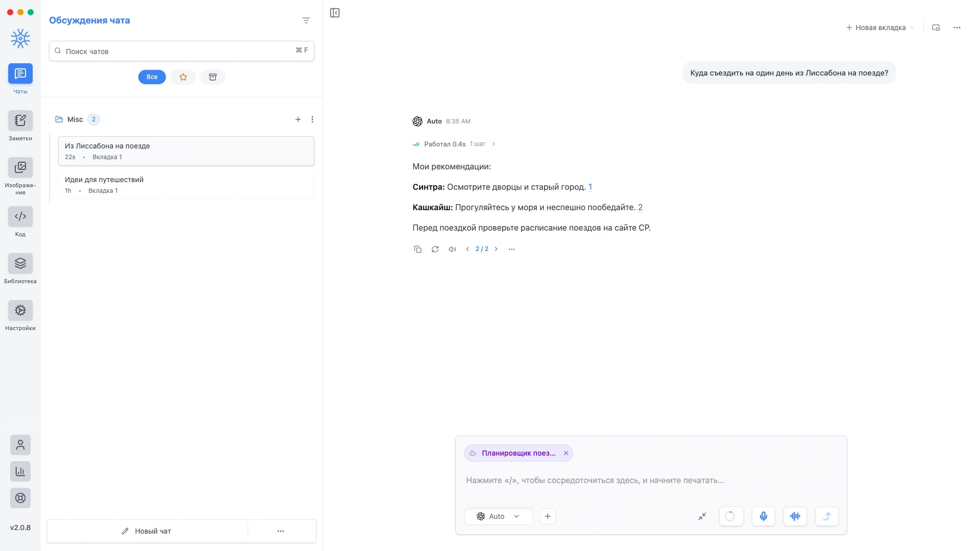Viewport: 980px width, 551px height.
Task: Open the user profile icon
Action: [x=20, y=445]
